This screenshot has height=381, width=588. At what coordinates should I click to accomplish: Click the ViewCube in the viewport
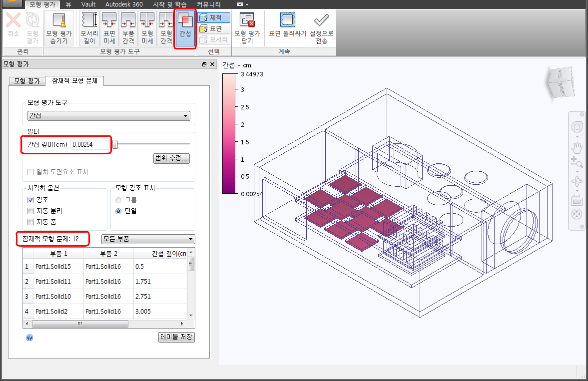(x=562, y=82)
